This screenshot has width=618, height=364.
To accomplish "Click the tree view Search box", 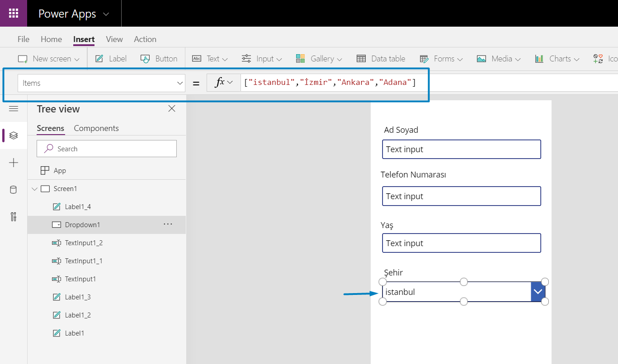I will [107, 149].
